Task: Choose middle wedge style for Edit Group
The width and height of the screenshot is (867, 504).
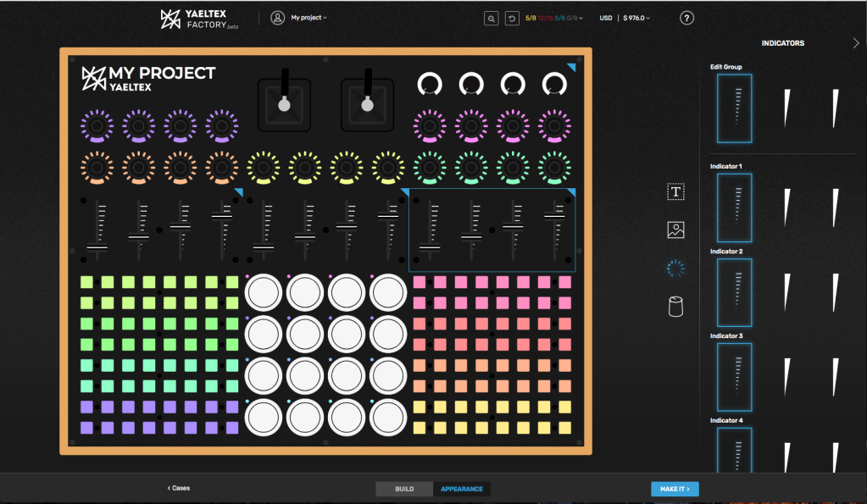Action: [x=785, y=108]
